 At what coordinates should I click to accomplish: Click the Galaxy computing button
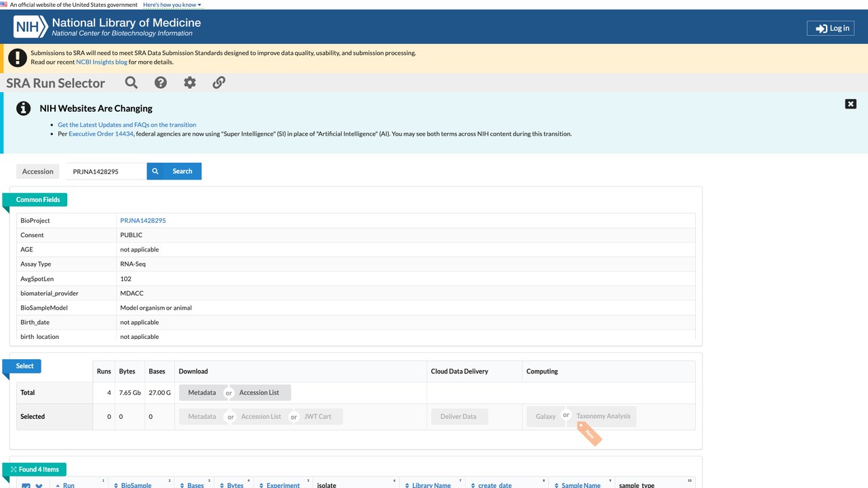(x=546, y=416)
